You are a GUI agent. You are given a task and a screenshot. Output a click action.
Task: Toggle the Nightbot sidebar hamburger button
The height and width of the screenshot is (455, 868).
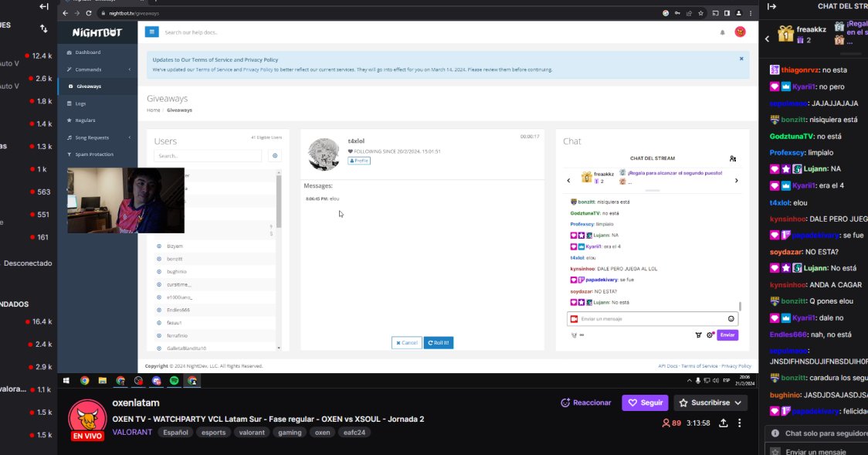(x=151, y=32)
